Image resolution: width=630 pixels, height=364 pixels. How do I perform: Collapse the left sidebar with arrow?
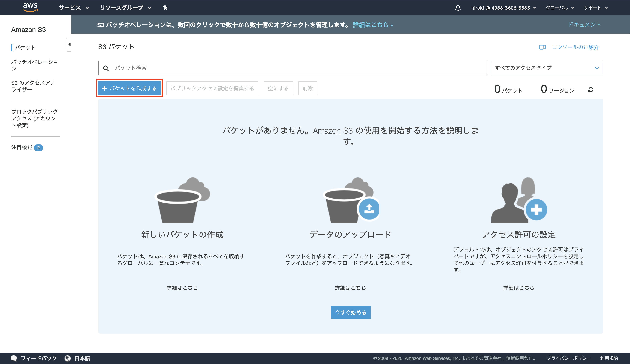point(69,44)
